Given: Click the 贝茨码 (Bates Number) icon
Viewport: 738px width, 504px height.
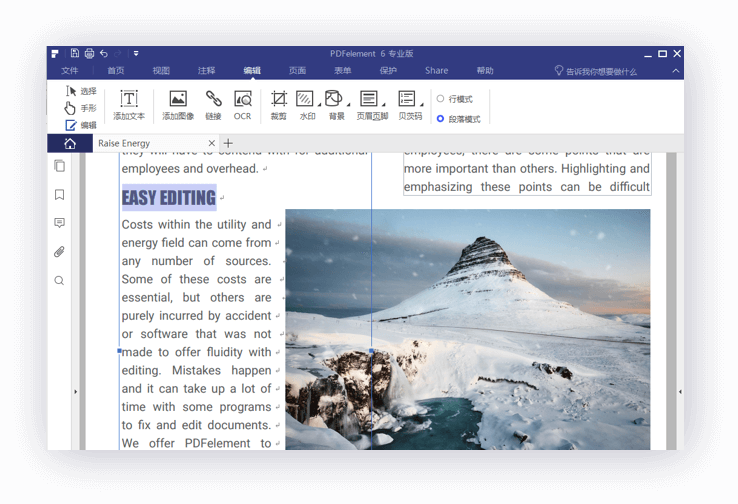Looking at the screenshot, I should (x=407, y=99).
